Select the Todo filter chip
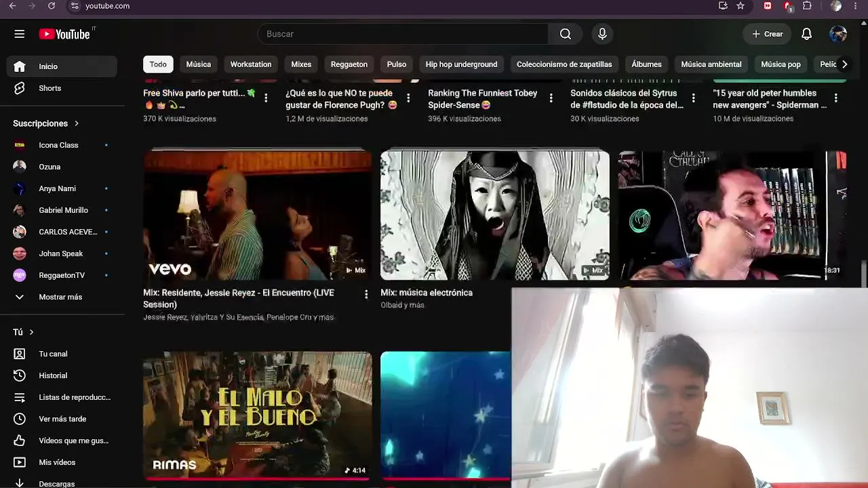 pyautogui.click(x=158, y=64)
